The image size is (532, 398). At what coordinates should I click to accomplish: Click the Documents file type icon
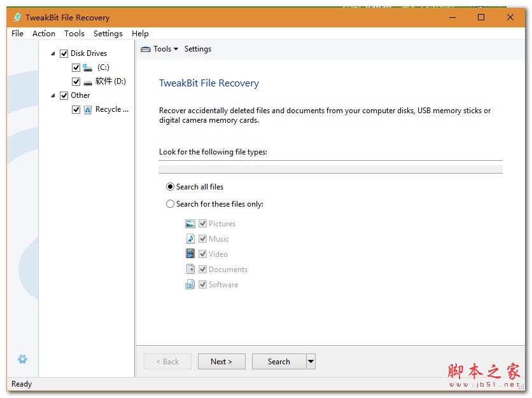click(x=190, y=269)
